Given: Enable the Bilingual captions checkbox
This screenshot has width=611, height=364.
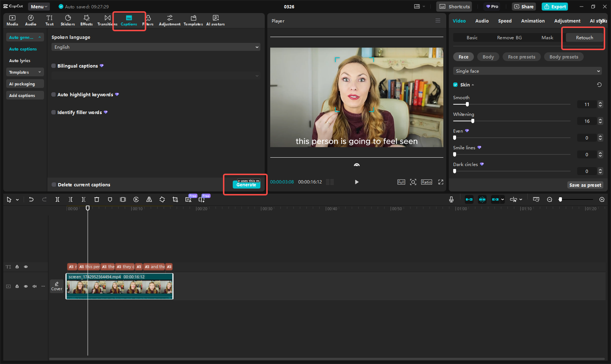Looking at the screenshot, I should pyautogui.click(x=53, y=66).
